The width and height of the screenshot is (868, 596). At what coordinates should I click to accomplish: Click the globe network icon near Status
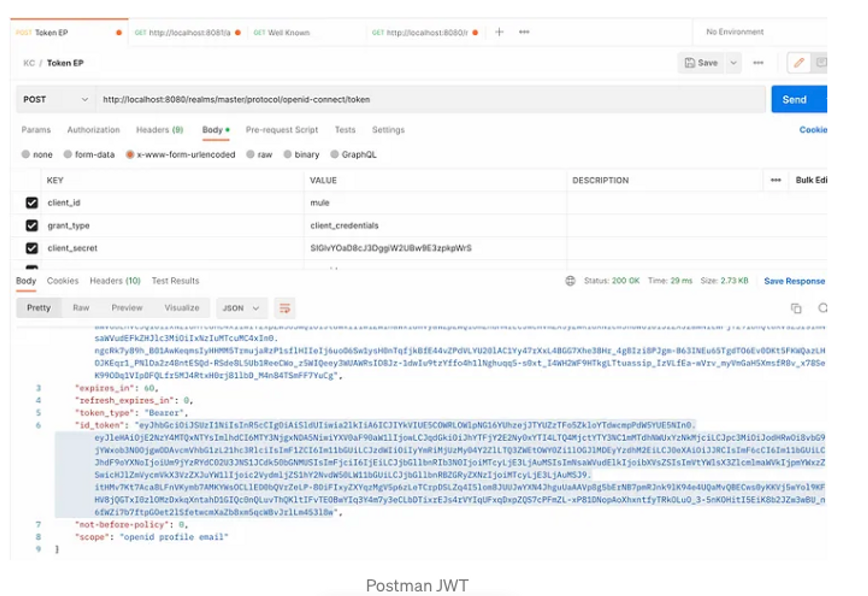tap(571, 281)
